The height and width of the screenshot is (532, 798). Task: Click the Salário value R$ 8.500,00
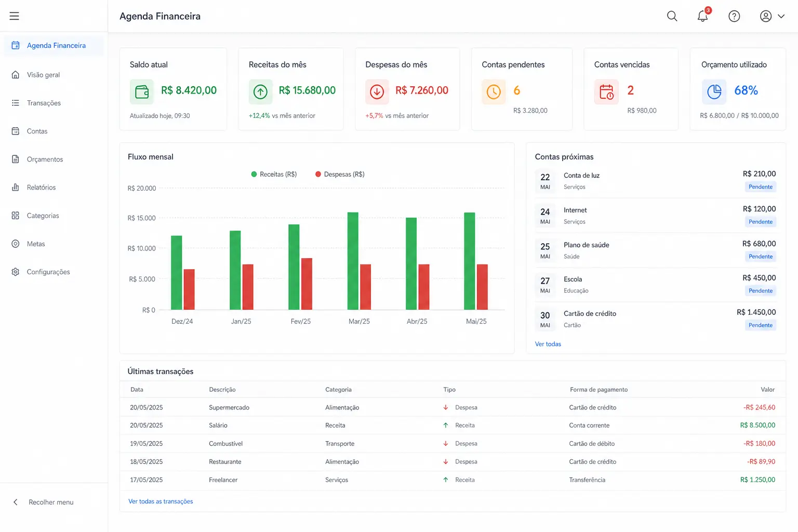(x=757, y=425)
